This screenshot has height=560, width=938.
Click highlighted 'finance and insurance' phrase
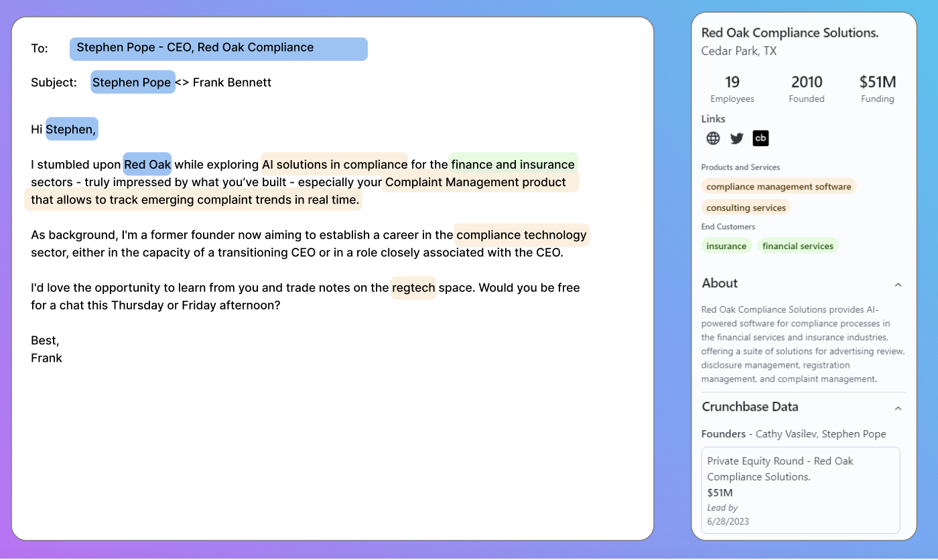pos(513,164)
